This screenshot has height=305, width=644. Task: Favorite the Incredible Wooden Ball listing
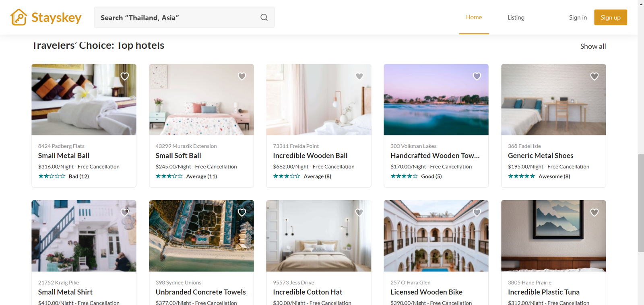click(359, 76)
